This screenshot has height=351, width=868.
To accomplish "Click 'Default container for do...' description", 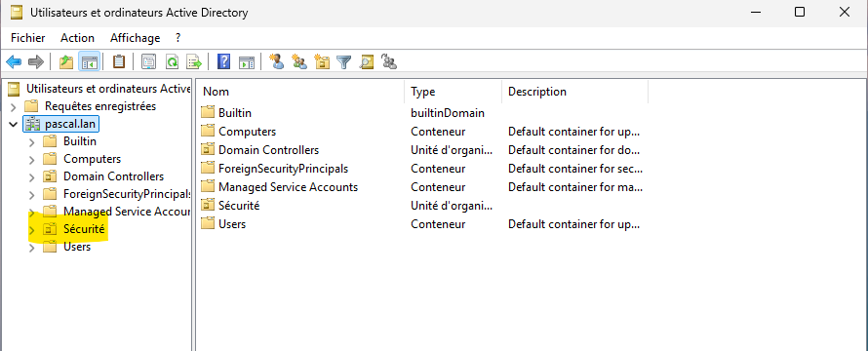I will pyautogui.click(x=574, y=150).
